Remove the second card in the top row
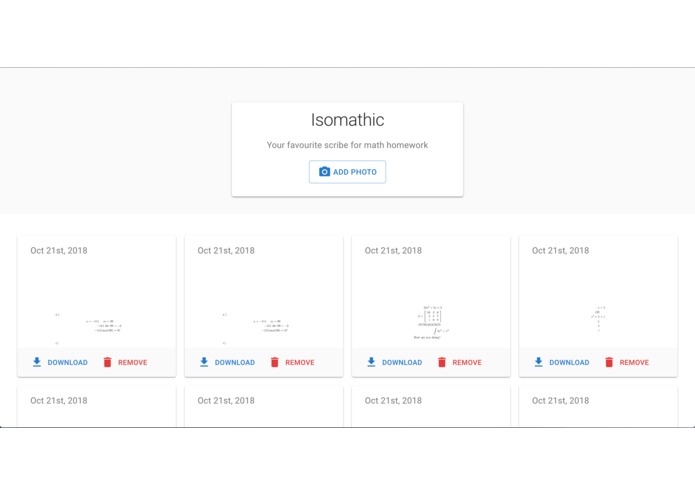 pos(293,362)
